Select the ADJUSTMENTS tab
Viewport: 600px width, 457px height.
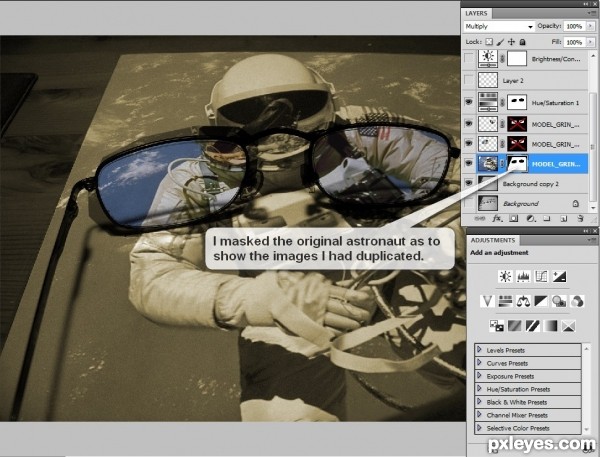tap(493, 240)
